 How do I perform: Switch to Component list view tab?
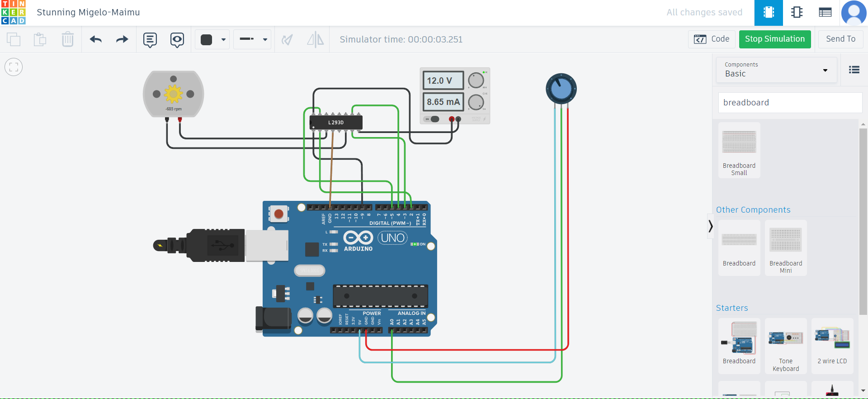825,13
